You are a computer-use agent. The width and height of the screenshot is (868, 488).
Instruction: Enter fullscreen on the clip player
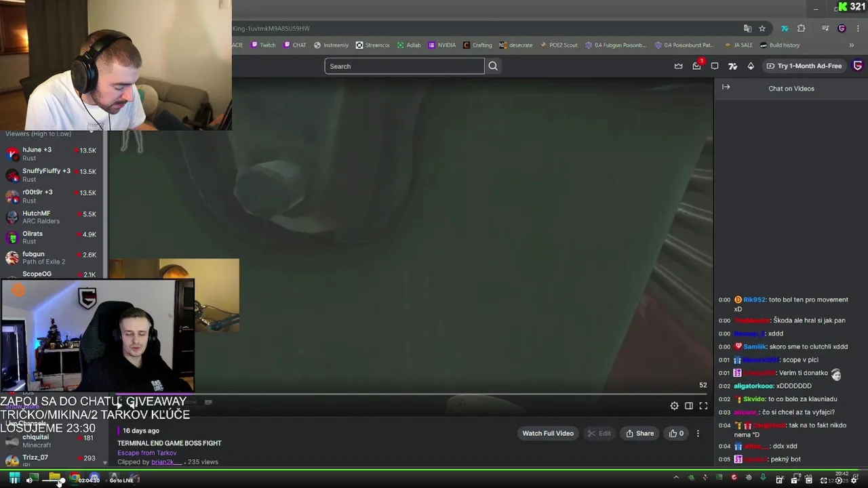703,406
